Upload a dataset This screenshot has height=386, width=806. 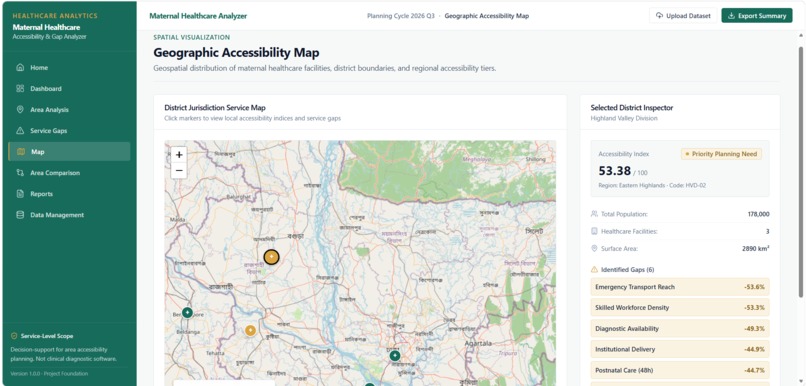(683, 15)
